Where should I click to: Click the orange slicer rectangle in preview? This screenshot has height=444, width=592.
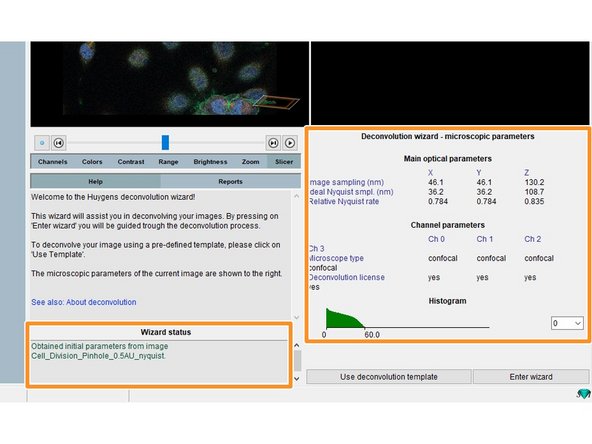click(x=276, y=102)
